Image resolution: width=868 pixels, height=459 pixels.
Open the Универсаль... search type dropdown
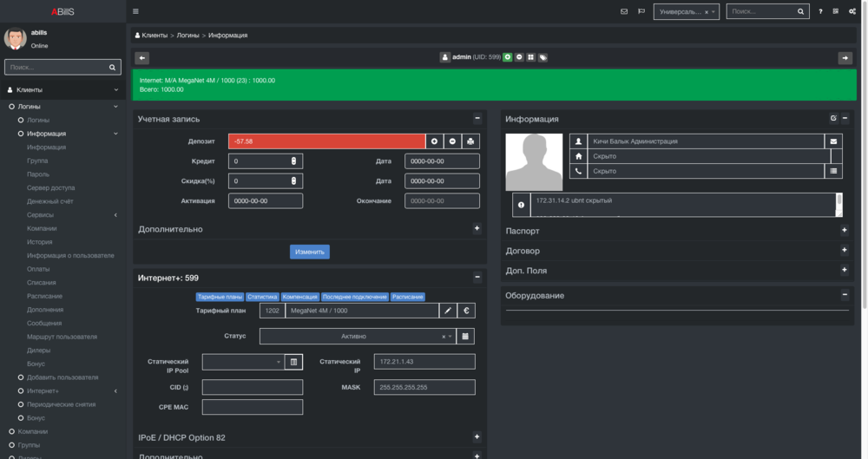[x=686, y=12]
